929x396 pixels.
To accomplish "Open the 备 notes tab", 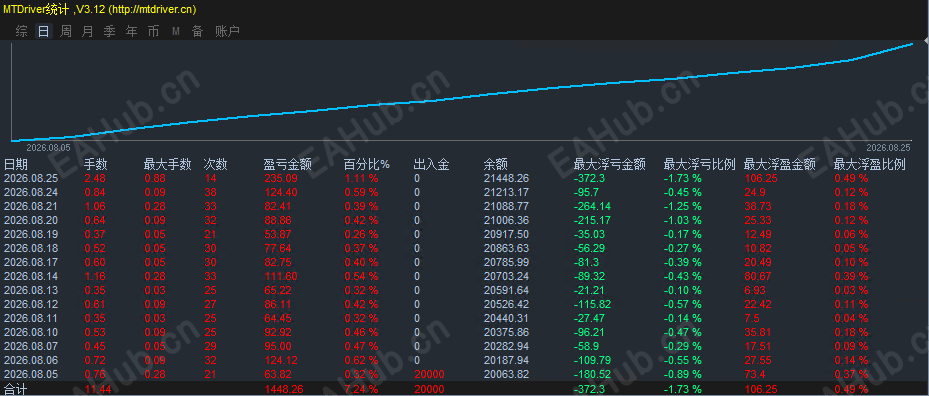I will 197,31.
